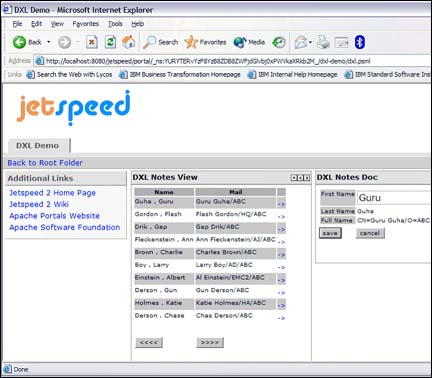Open the File menu
432x378 pixels.
[x=17, y=24]
